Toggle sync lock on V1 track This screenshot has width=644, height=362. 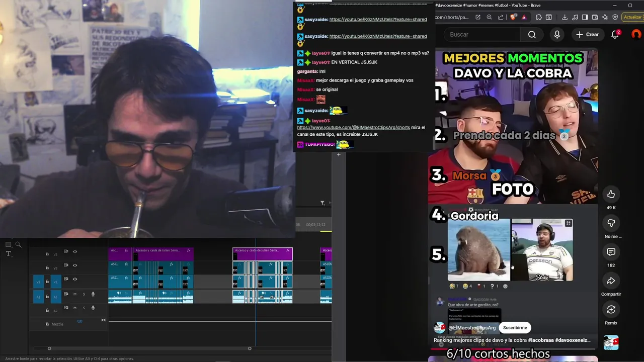coord(66,279)
